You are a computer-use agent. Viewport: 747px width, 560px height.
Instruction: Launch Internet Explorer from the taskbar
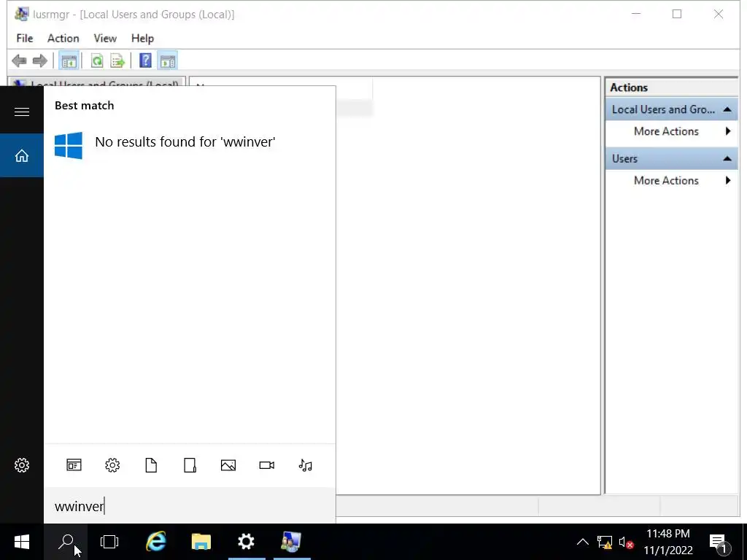point(156,542)
